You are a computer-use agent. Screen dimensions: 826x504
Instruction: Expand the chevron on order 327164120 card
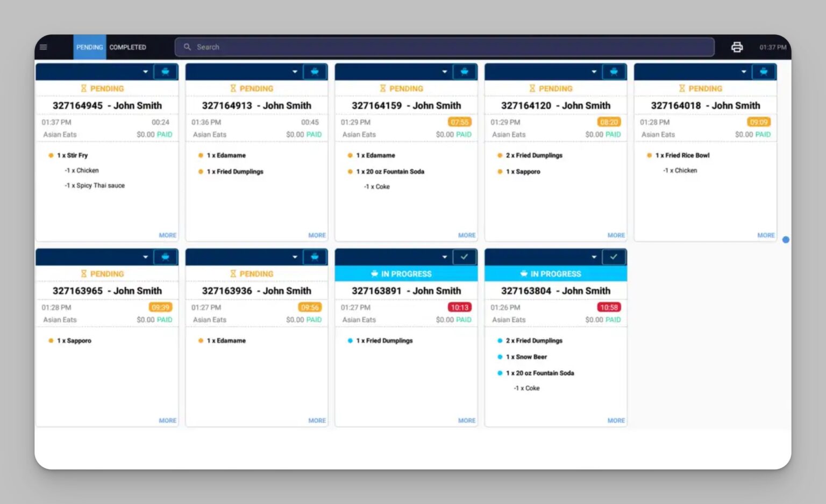pos(594,71)
